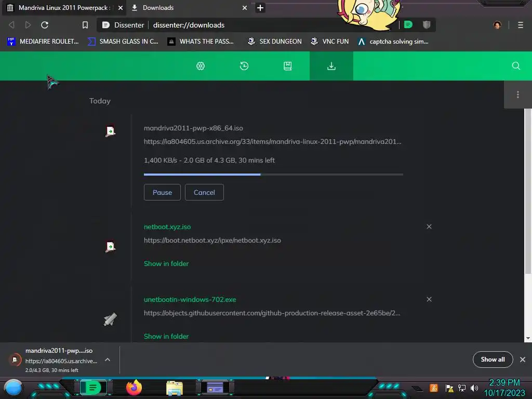Close the download shelf
This screenshot has height=399, width=532.
pos(523,360)
